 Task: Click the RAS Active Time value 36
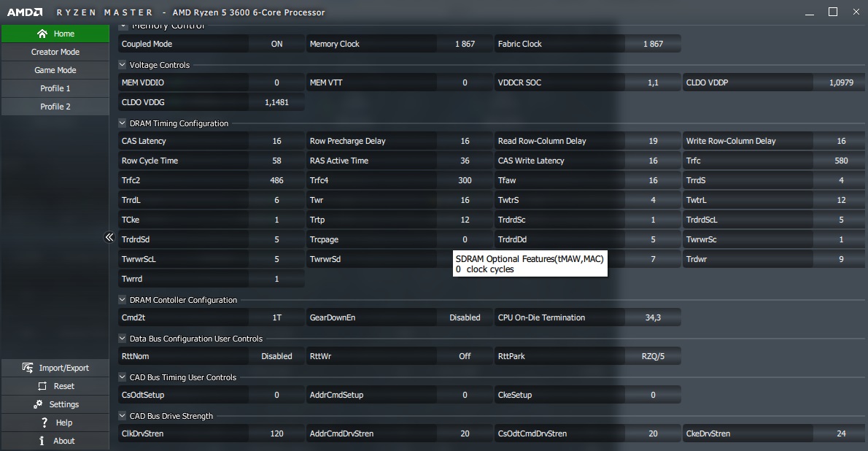tap(465, 161)
